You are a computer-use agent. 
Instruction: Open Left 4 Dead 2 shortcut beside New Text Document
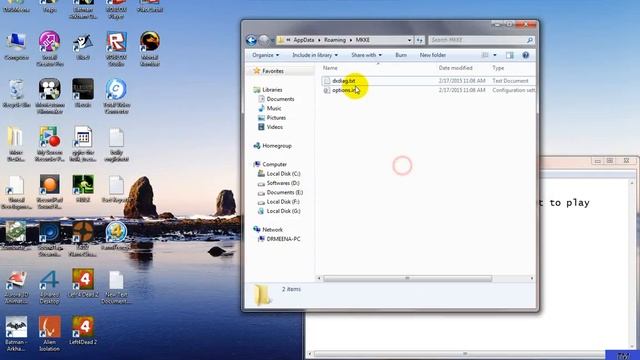pos(83,283)
